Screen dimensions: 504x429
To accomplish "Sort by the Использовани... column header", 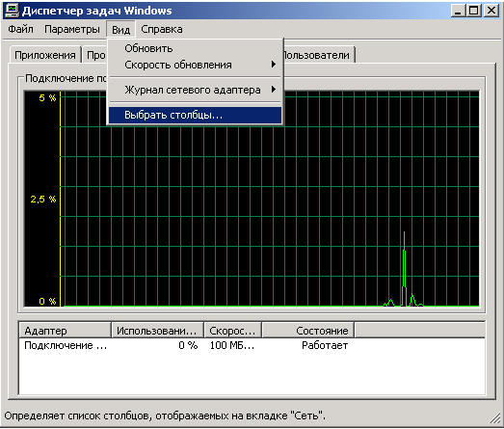I will pyautogui.click(x=157, y=331).
